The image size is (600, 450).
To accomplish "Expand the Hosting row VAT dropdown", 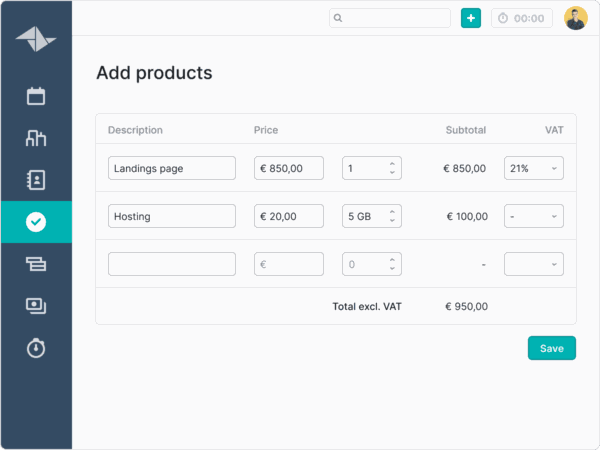I will click(x=534, y=216).
